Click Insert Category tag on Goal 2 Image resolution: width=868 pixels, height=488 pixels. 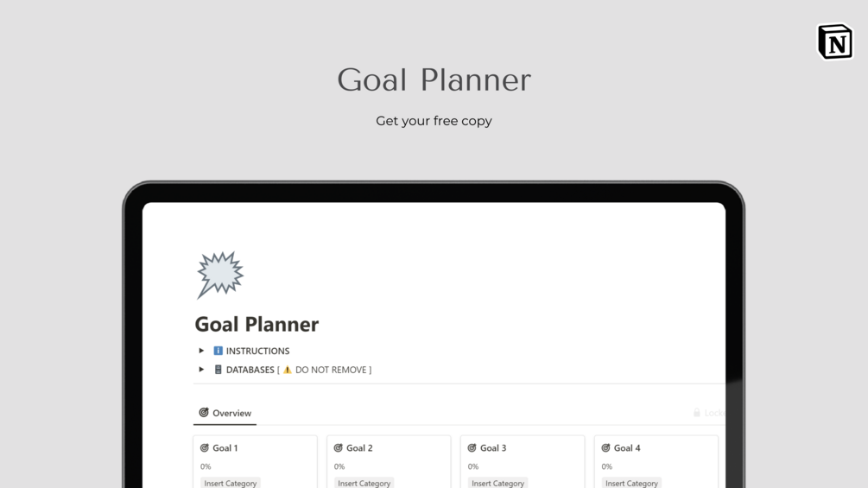coord(364,483)
